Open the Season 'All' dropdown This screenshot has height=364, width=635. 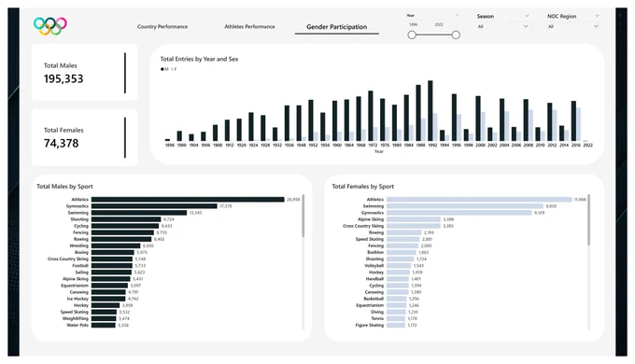[502, 26]
